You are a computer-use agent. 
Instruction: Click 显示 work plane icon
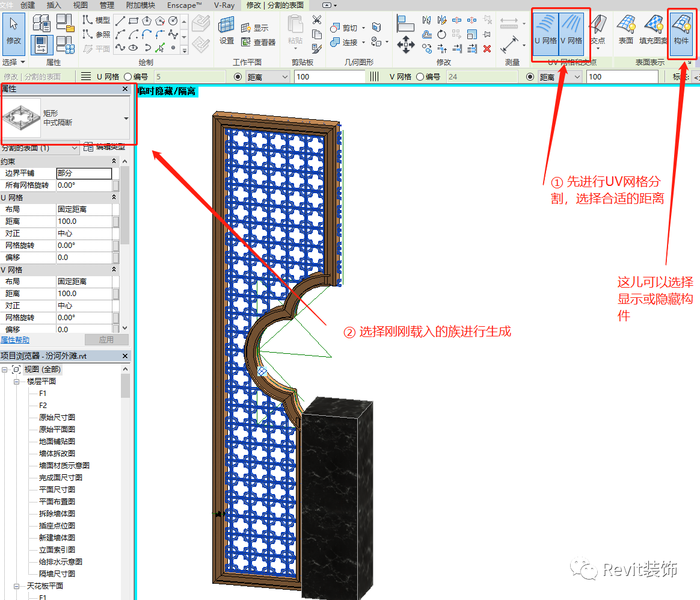(254, 28)
